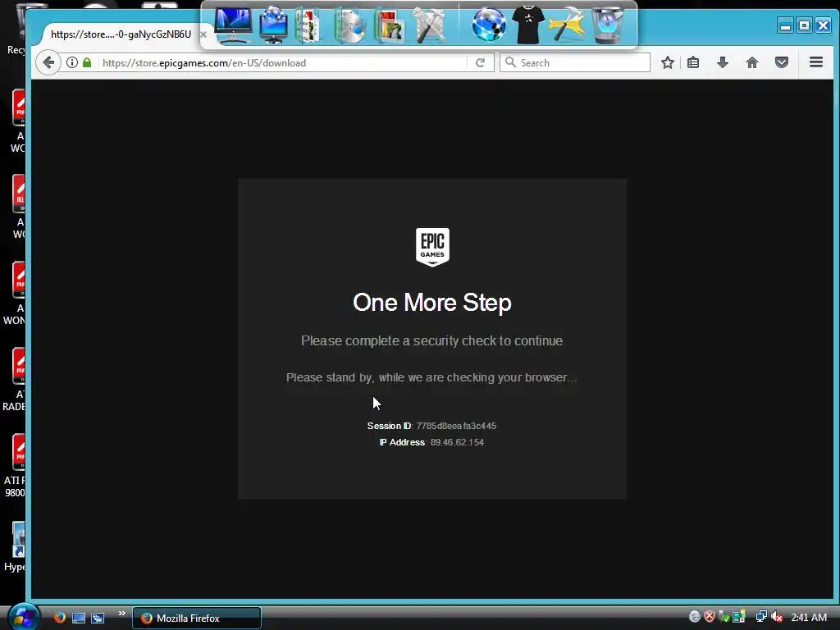
Task: Click the IP Address value text
Action: (x=457, y=442)
